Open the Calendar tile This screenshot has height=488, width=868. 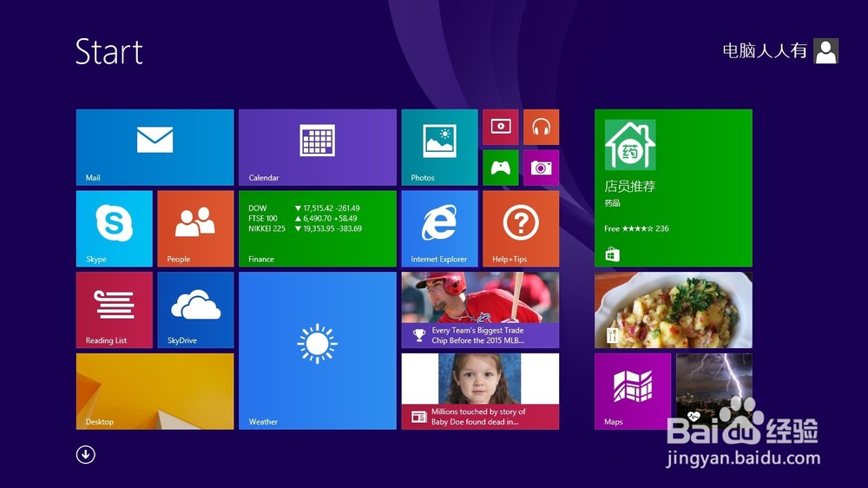(x=318, y=148)
